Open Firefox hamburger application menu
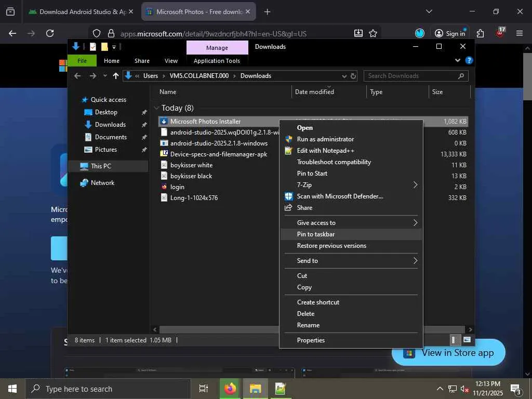Screen dimensions: 532x399 point(520,33)
